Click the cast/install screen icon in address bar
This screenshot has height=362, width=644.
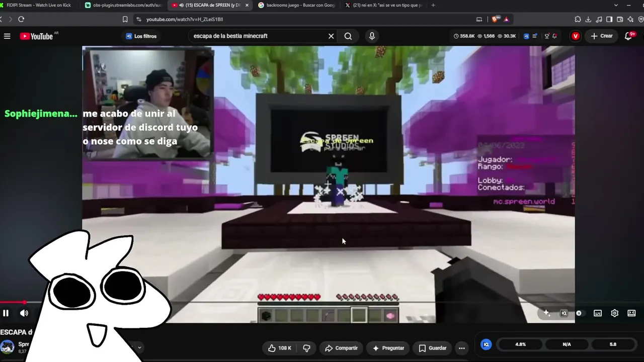click(x=479, y=19)
